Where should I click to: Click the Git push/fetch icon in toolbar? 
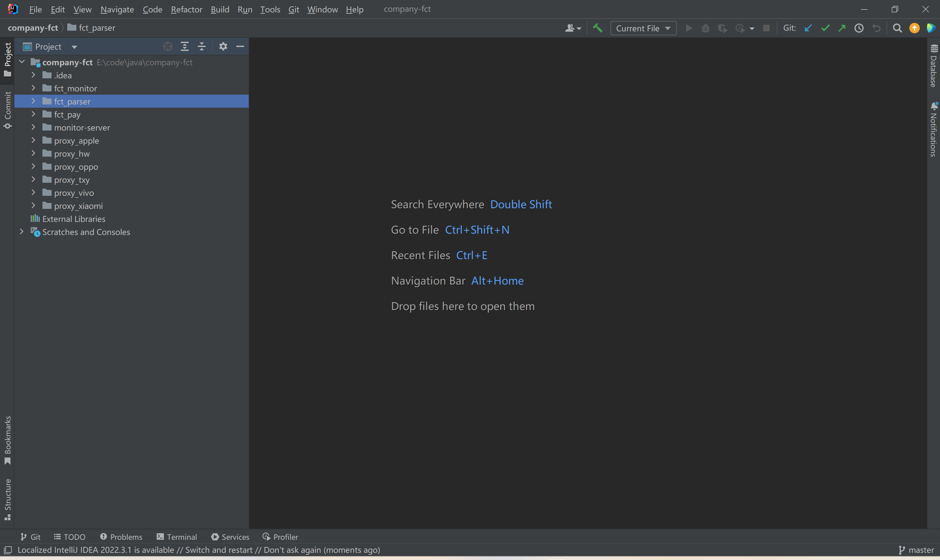(843, 28)
